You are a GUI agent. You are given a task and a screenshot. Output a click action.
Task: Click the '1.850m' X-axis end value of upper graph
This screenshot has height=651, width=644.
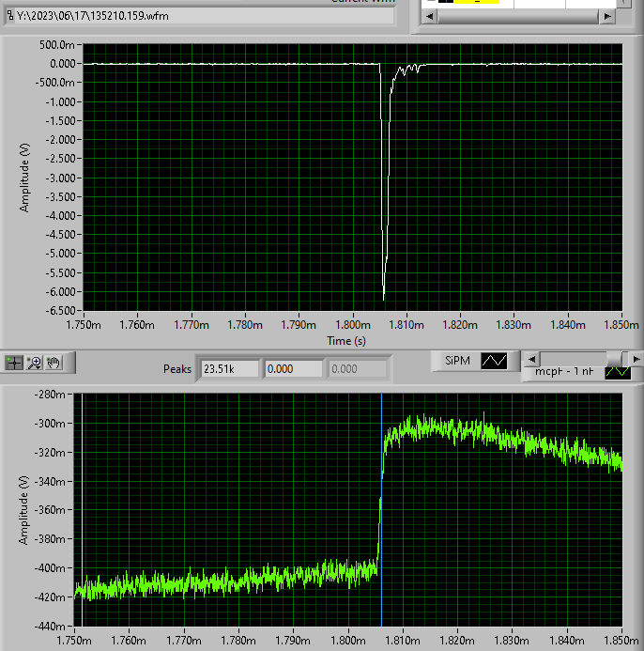click(x=621, y=325)
